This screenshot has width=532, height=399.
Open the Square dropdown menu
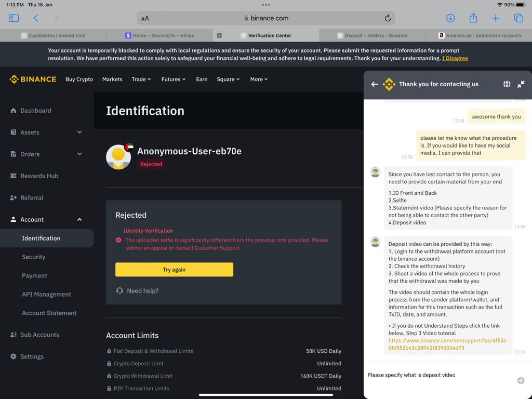(228, 79)
